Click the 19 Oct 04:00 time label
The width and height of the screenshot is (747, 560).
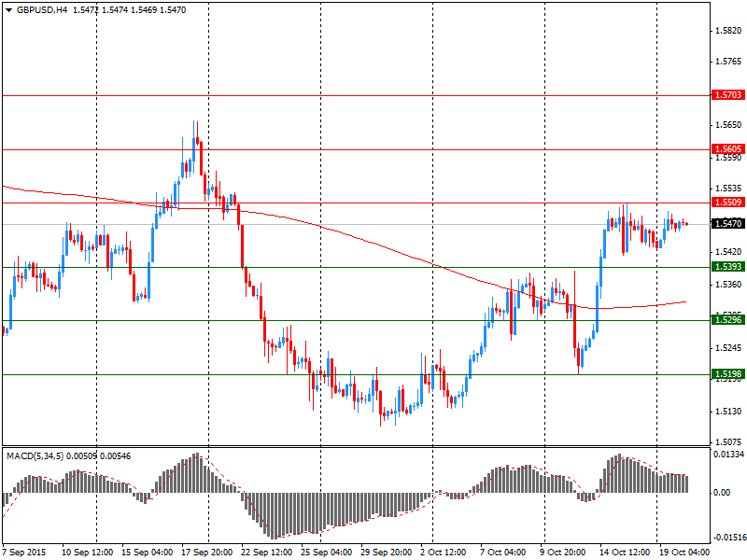click(684, 553)
